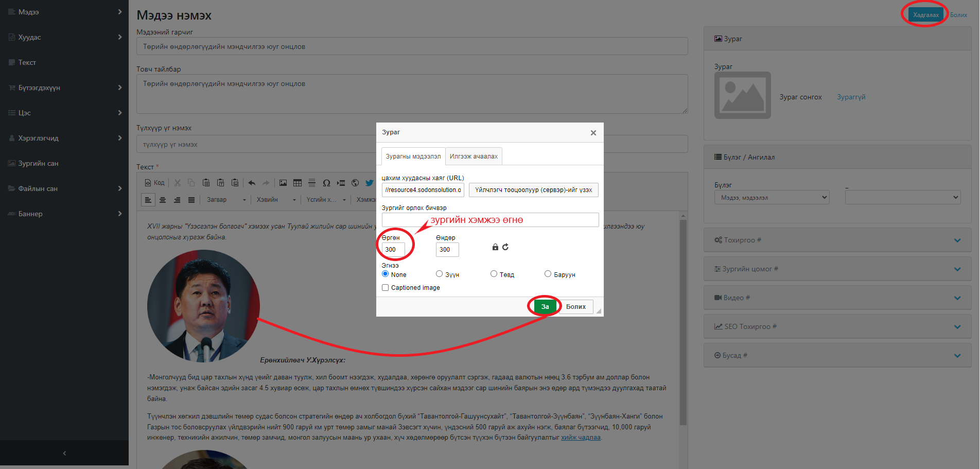
Task: Click the paste as plain text icon
Action: click(x=220, y=183)
